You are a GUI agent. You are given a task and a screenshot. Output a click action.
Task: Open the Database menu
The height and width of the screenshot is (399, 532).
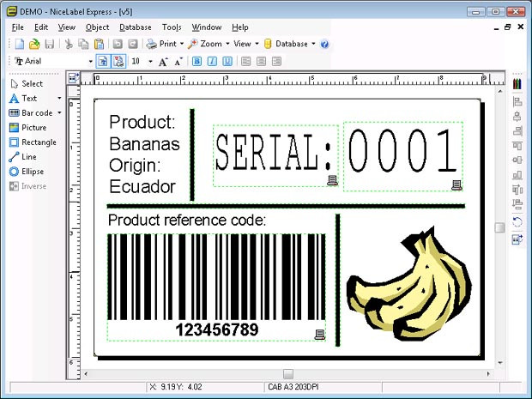tap(136, 27)
